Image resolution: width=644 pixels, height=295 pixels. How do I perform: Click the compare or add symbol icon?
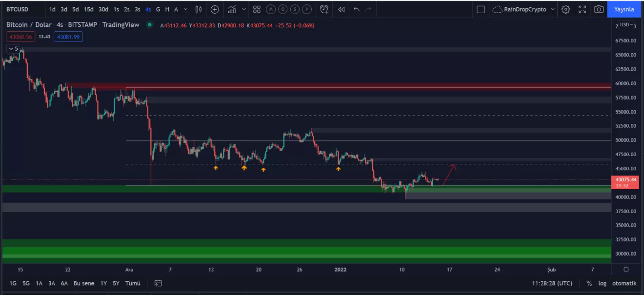pyautogui.click(x=215, y=9)
